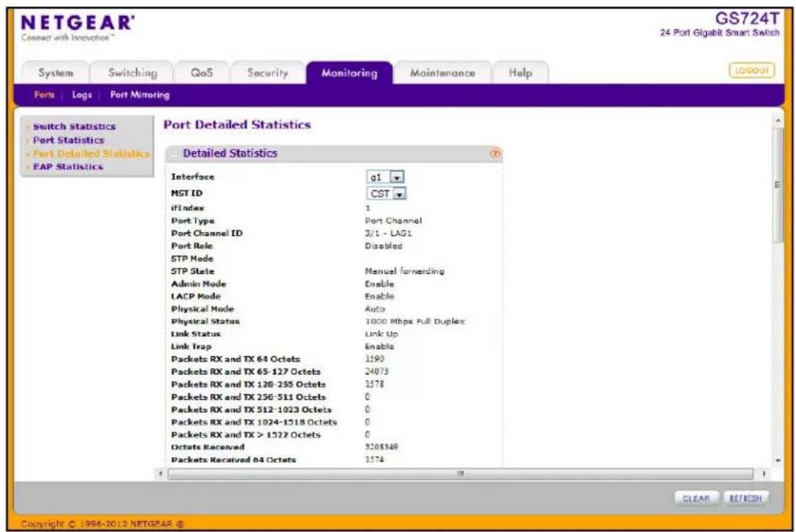The width and height of the screenshot is (796, 532).
Task: Open Switch Statistics in the sidebar
Action: point(74,127)
